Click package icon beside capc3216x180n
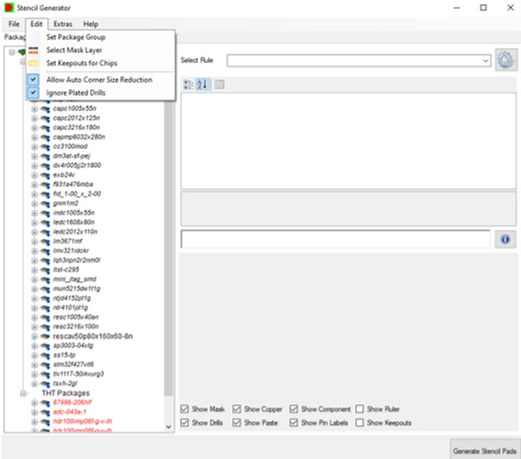 point(45,128)
